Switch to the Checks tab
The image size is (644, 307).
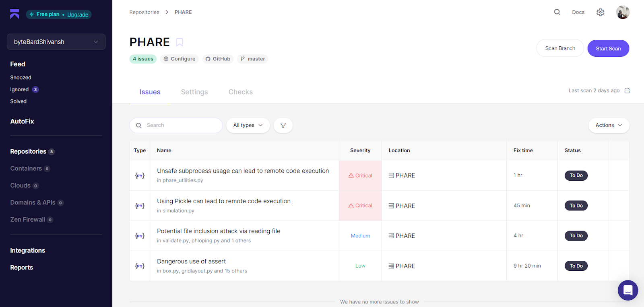[240, 92]
